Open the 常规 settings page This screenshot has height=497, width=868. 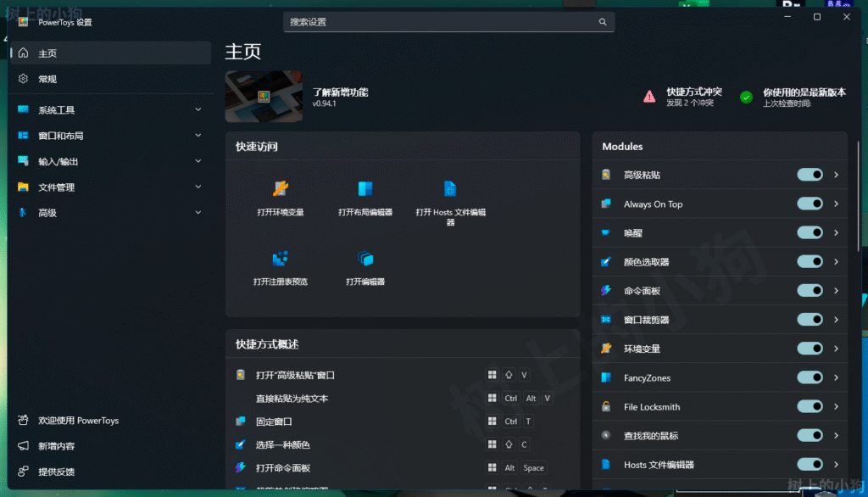[111, 79]
